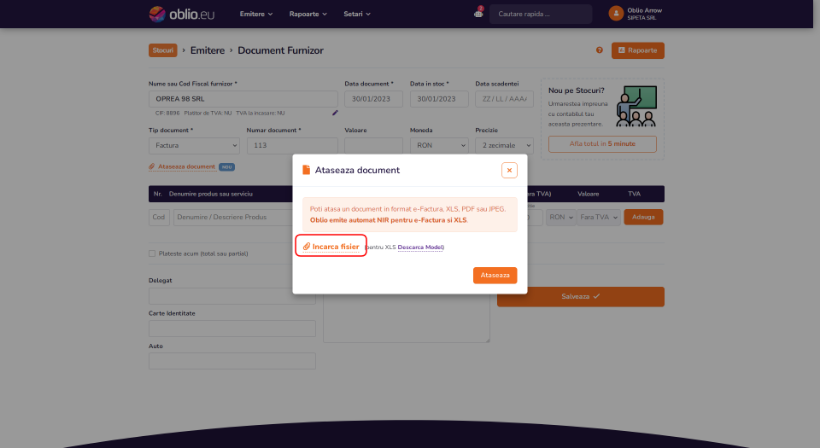Click the Descarca Model link

pos(420,247)
